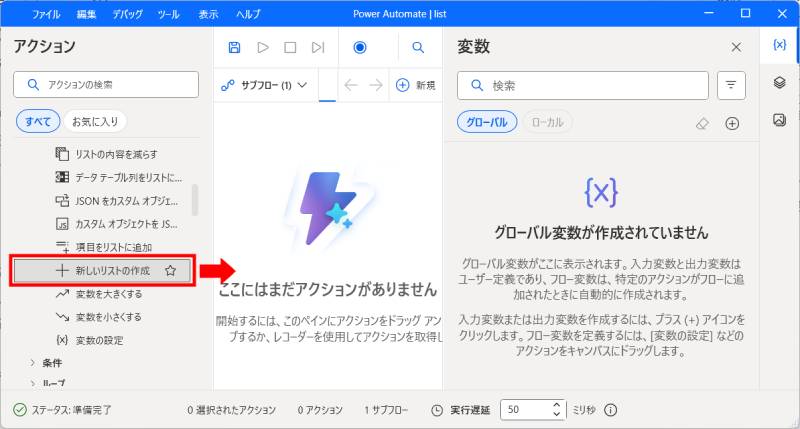Open images pane sidebar icon

pos(779,120)
